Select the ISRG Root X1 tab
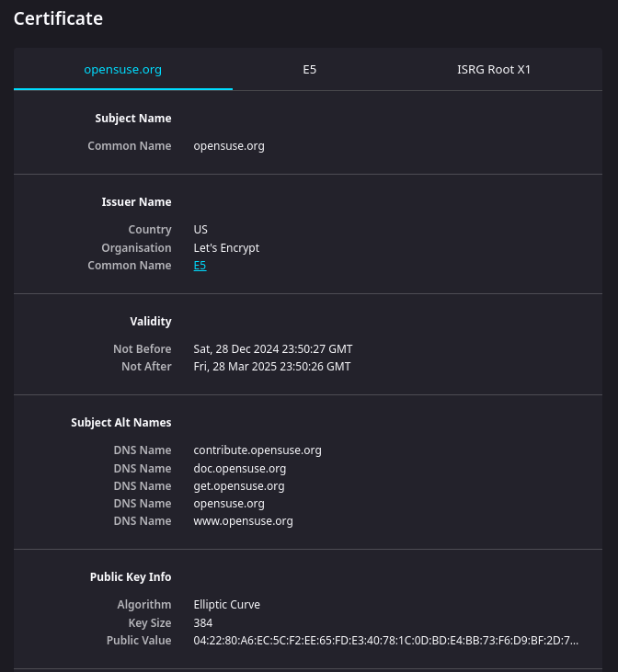Screen dimensions: 618x672 click(x=494, y=70)
